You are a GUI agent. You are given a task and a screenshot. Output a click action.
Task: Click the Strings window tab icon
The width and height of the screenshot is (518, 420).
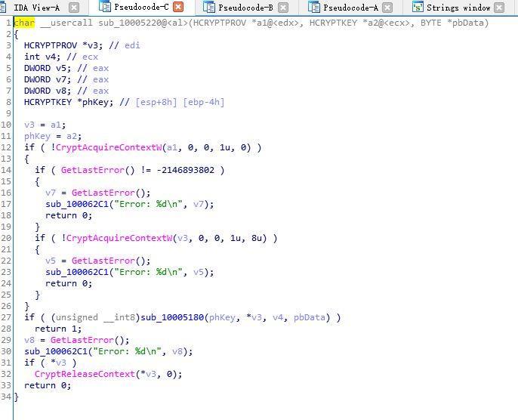pos(418,8)
